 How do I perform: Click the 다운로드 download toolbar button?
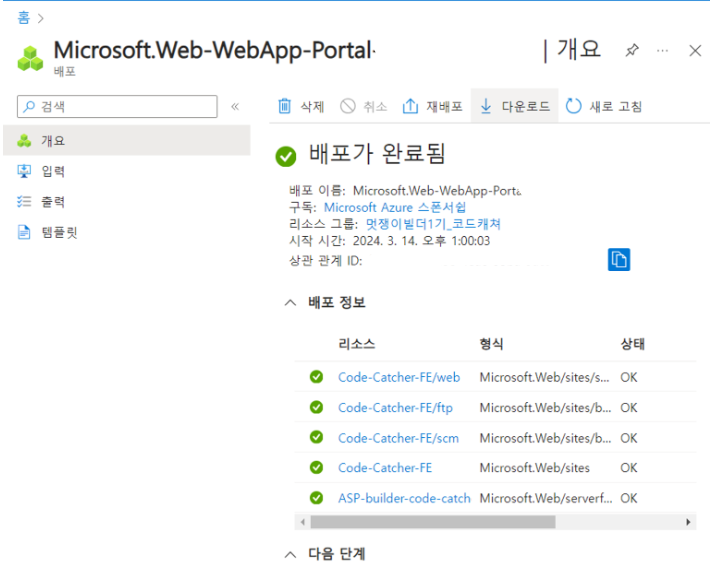coord(515,106)
